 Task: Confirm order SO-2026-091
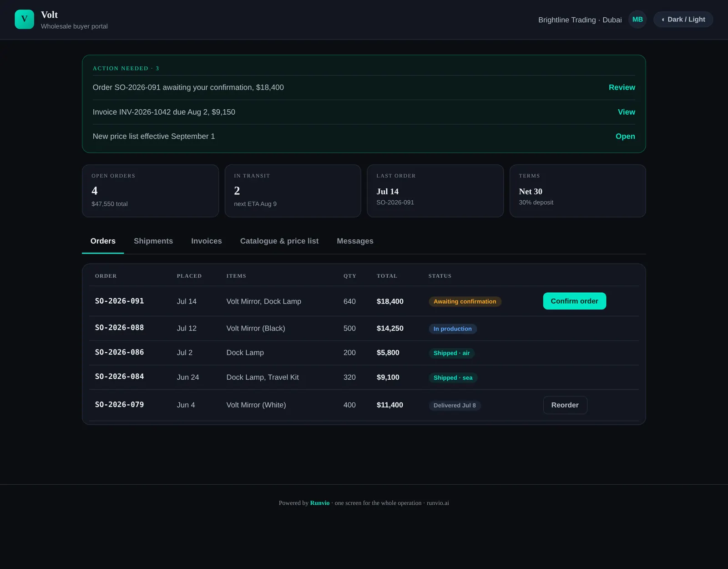(x=574, y=301)
